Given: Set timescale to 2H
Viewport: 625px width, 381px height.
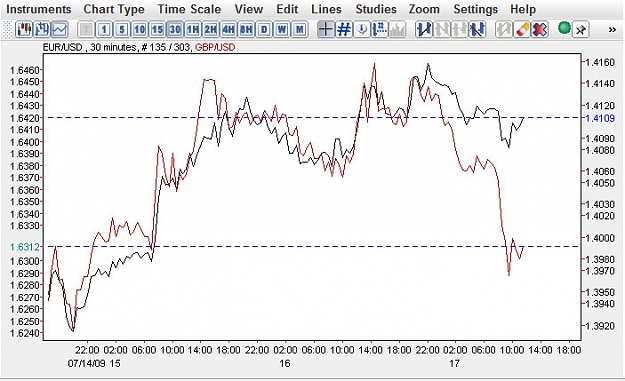Looking at the screenshot, I should (x=210, y=29).
